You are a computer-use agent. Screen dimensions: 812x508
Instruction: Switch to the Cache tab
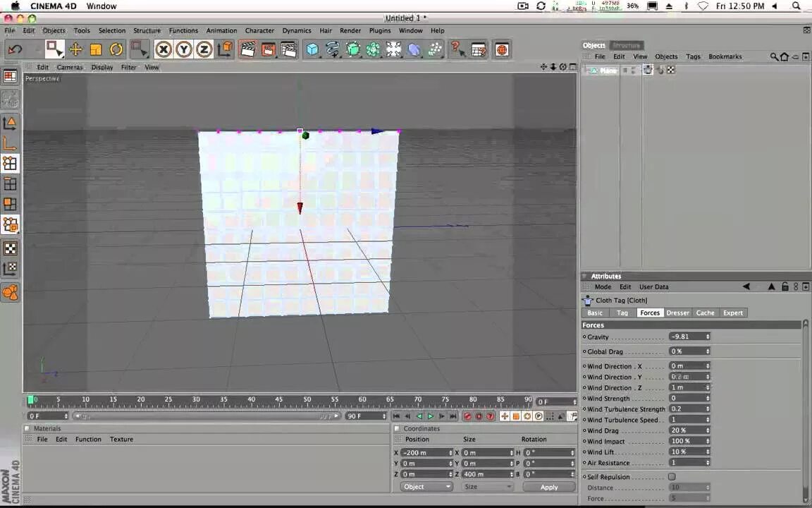pyautogui.click(x=705, y=313)
